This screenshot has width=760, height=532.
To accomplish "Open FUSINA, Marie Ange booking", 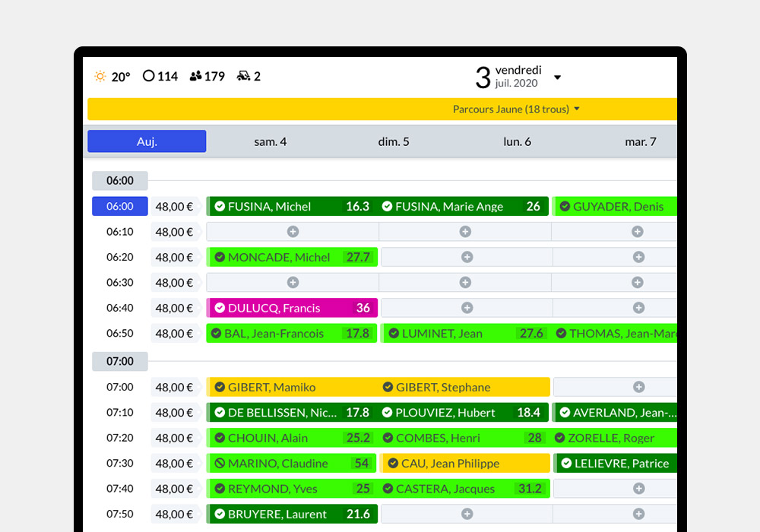I will [463, 207].
